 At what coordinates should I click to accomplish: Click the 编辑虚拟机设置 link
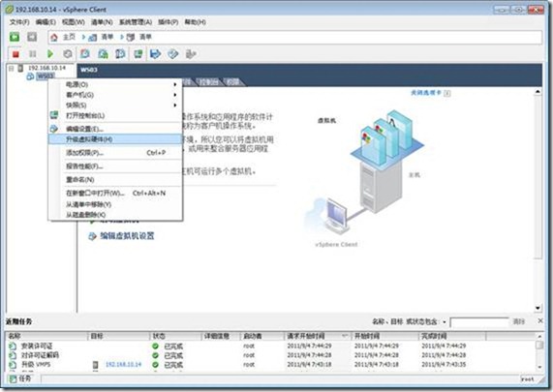[127, 236]
